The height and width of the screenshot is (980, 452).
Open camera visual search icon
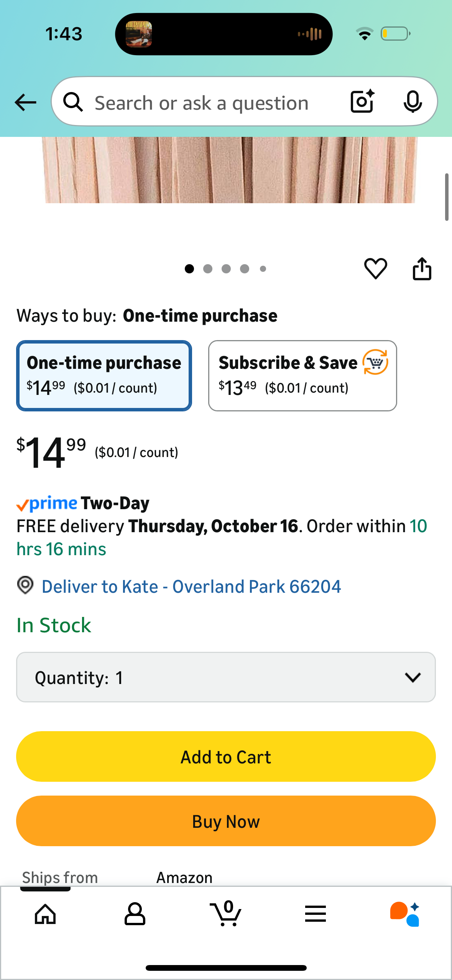click(362, 102)
